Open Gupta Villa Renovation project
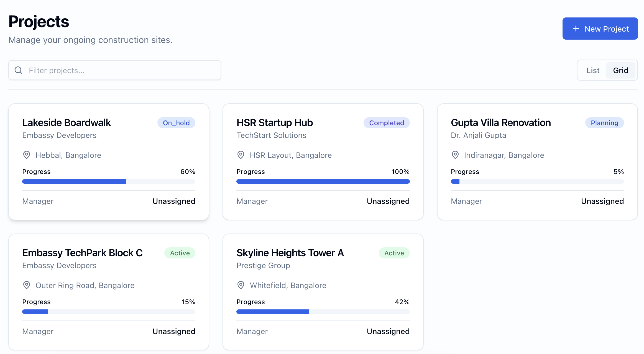This screenshot has height=354, width=644. click(500, 123)
